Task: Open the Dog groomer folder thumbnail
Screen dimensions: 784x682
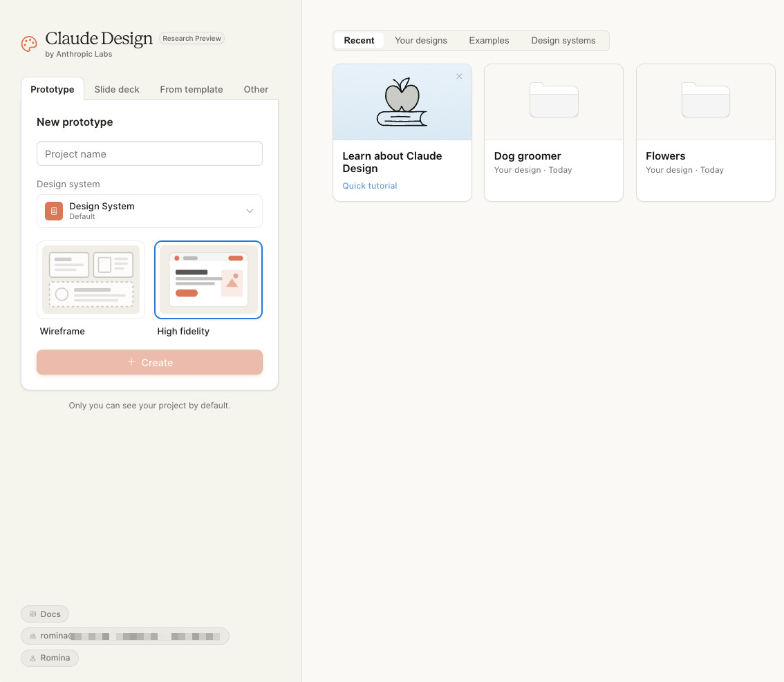Action: point(554,100)
